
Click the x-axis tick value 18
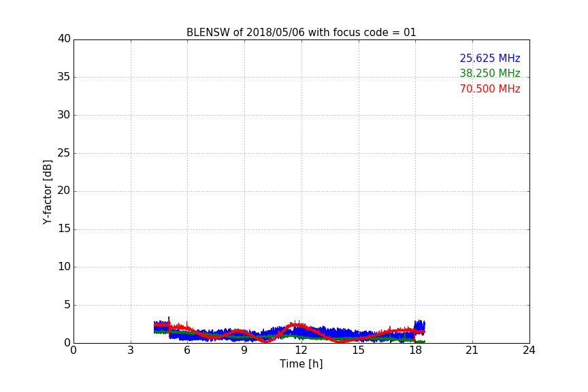(x=415, y=350)
